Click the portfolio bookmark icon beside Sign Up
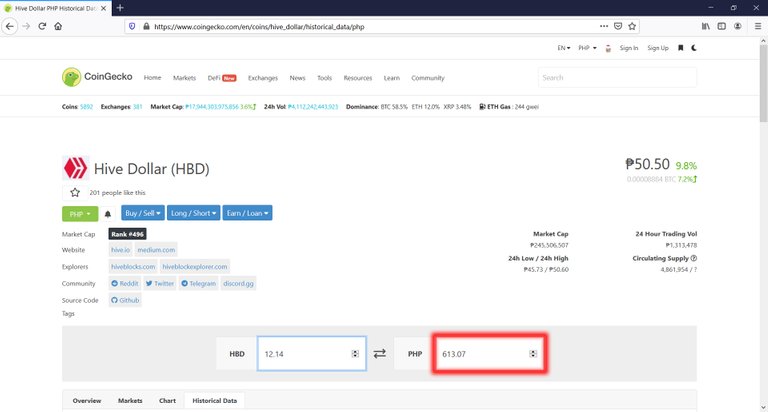The width and height of the screenshot is (768, 412). [x=680, y=48]
